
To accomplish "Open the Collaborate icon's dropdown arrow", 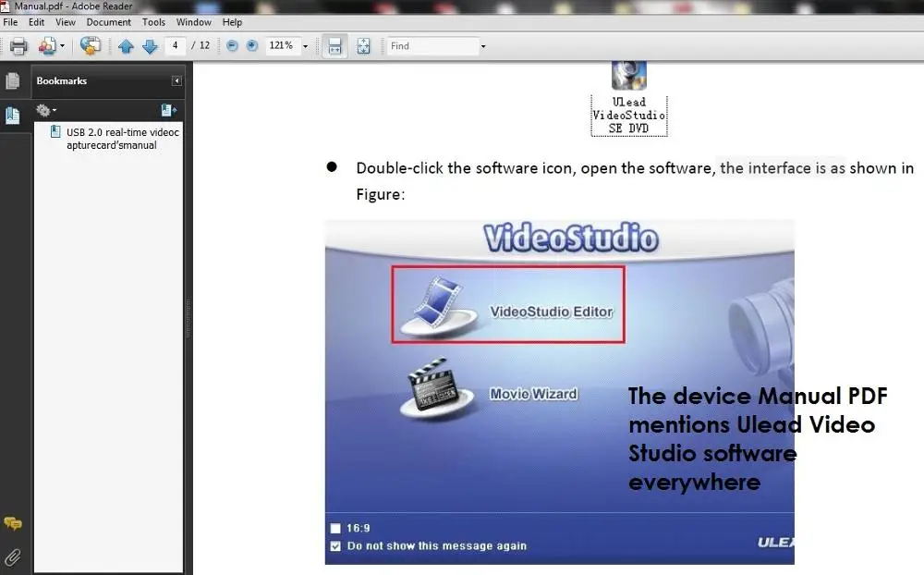I will click(x=62, y=46).
